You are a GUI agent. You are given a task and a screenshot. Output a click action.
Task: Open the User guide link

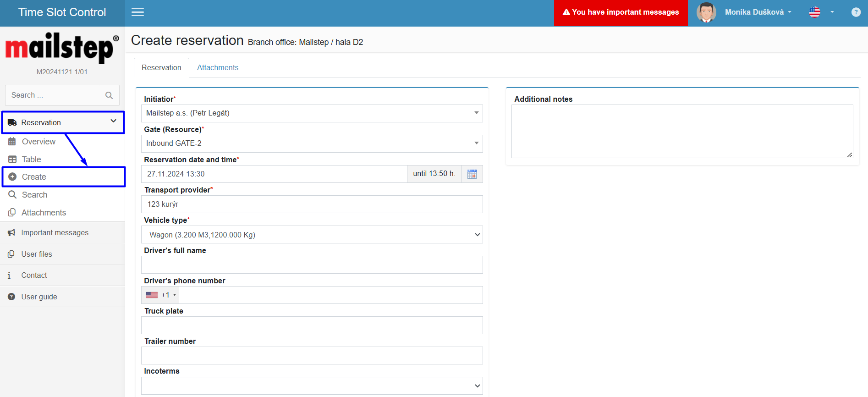pos(39,297)
